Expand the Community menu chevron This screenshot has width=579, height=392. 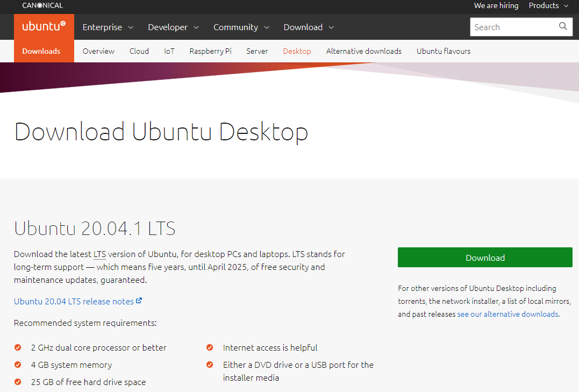click(x=267, y=27)
